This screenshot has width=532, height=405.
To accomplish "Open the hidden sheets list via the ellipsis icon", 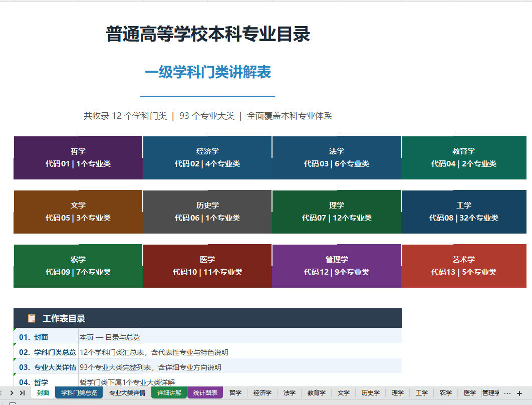I will tap(508, 393).
